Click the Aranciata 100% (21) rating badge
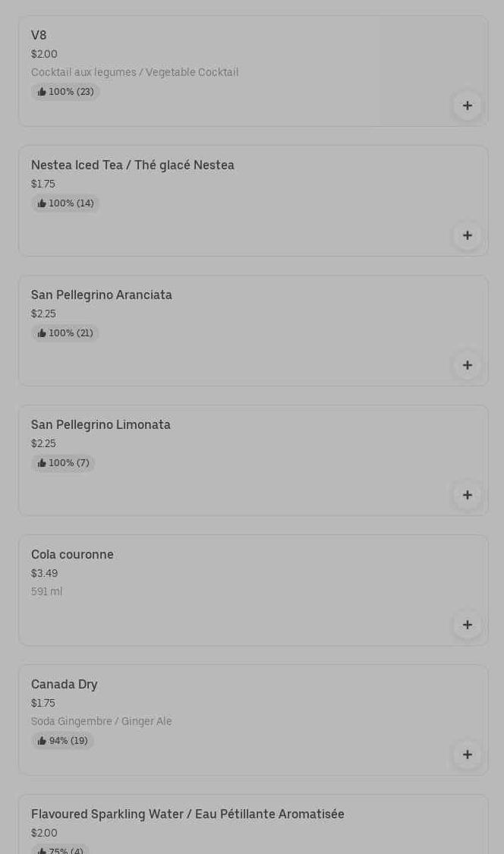504x854 pixels. coord(65,333)
